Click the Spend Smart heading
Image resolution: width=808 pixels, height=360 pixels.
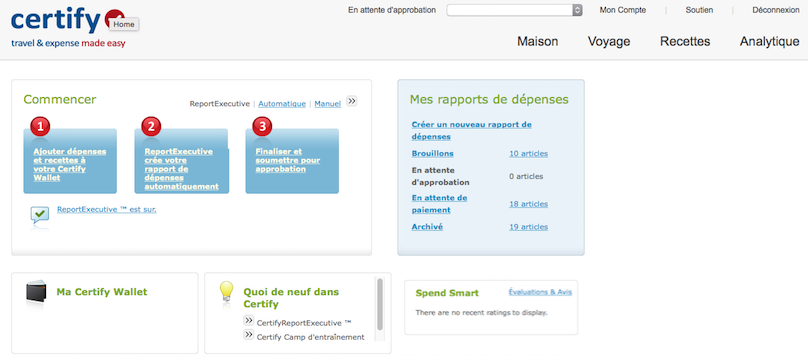pos(447,293)
